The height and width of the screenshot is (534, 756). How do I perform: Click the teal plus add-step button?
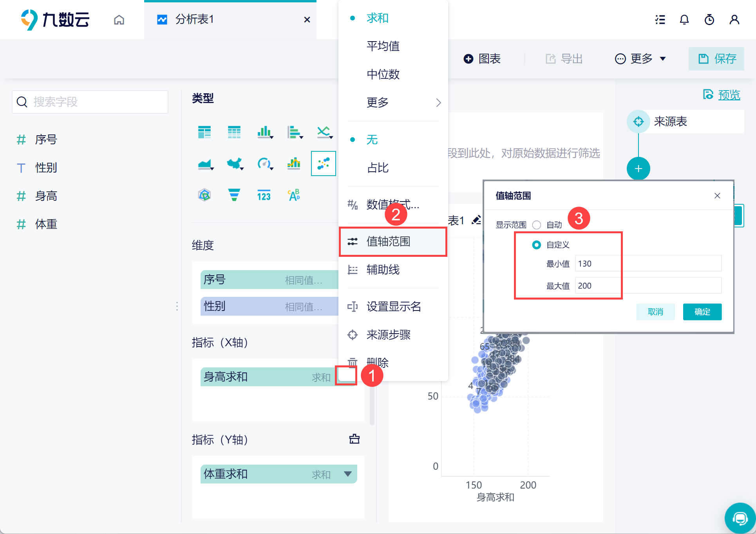(638, 169)
